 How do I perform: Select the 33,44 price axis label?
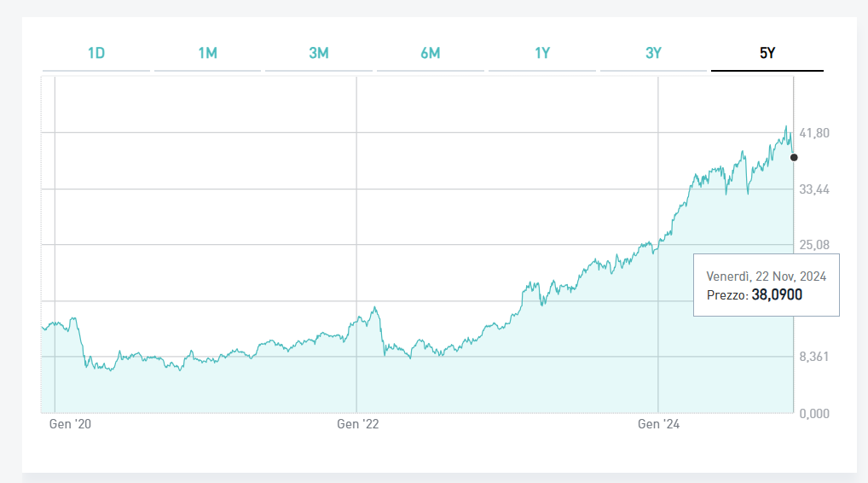(x=816, y=189)
